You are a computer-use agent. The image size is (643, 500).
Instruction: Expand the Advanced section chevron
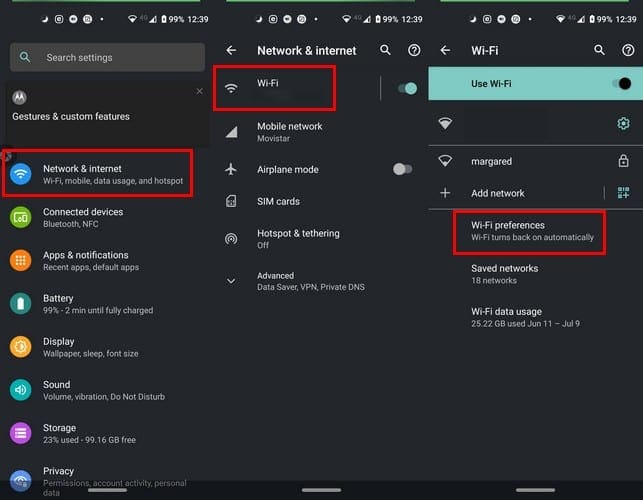click(x=231, y=281)
